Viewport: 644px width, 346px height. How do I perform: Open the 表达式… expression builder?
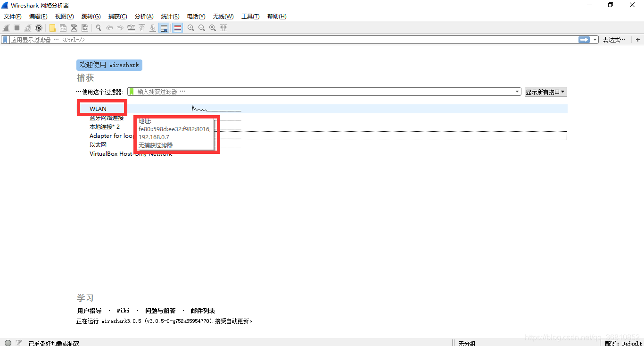pos(614,40)
